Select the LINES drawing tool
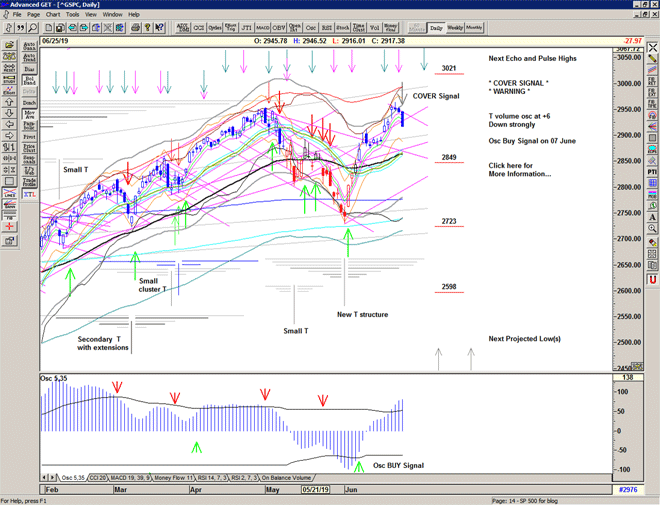Viewport: 660px width, 505px height. pyautogui.click(x=10, y=194)
